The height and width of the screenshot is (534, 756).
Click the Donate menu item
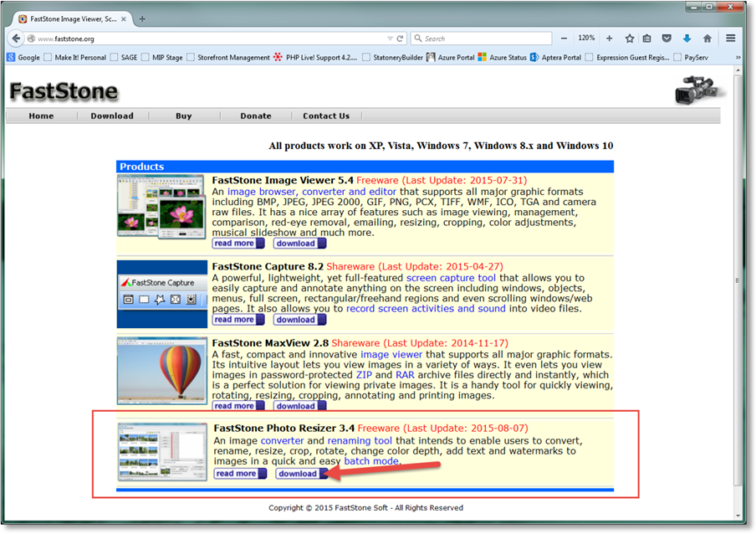coord(256,116)
